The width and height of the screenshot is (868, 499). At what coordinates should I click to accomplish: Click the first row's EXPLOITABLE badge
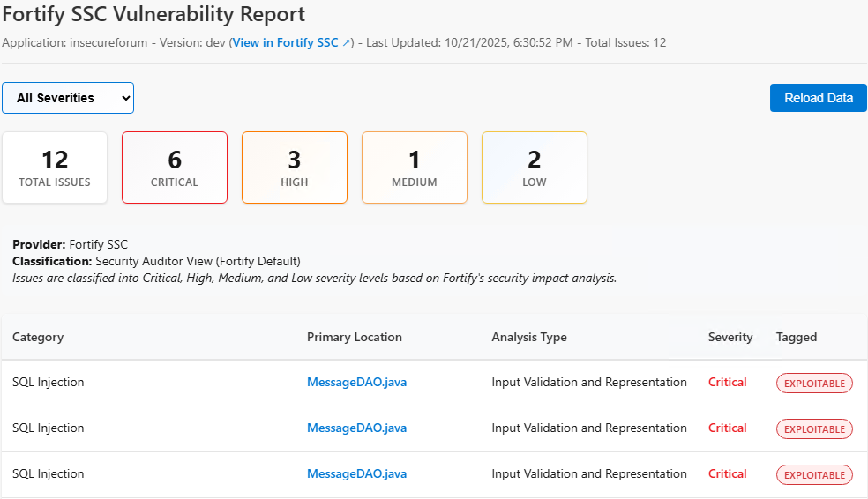coord(814,384)
